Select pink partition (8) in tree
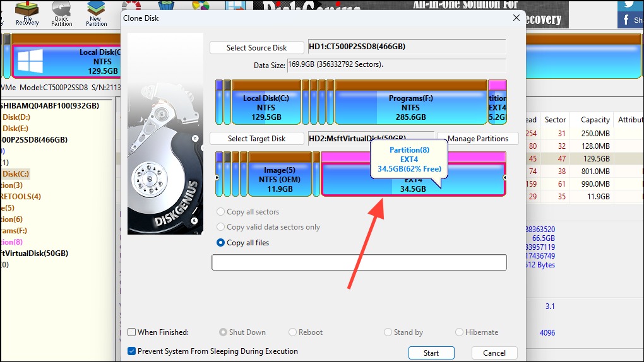Screen dimensions: 644x362 click(x=12, y=242)
